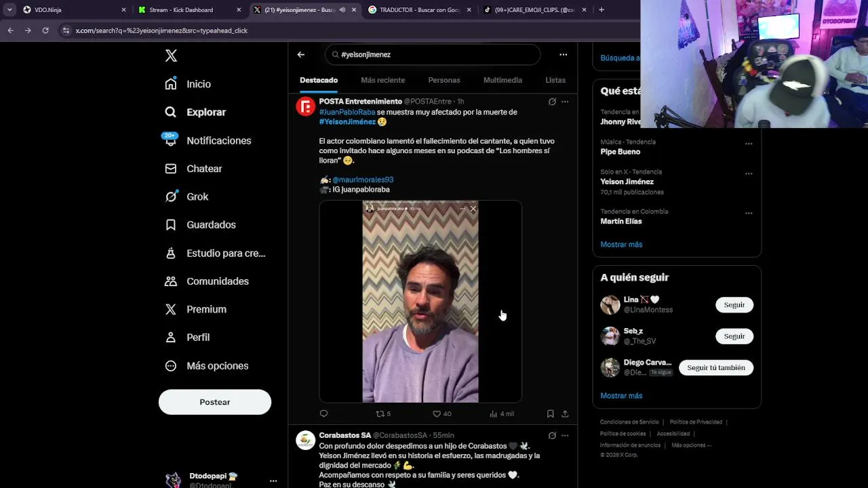Image resolution: width=868 pixels, height=488 pixels.
Task: Open more options for Yeison Jiménez trend
Action: pos(749,174)
